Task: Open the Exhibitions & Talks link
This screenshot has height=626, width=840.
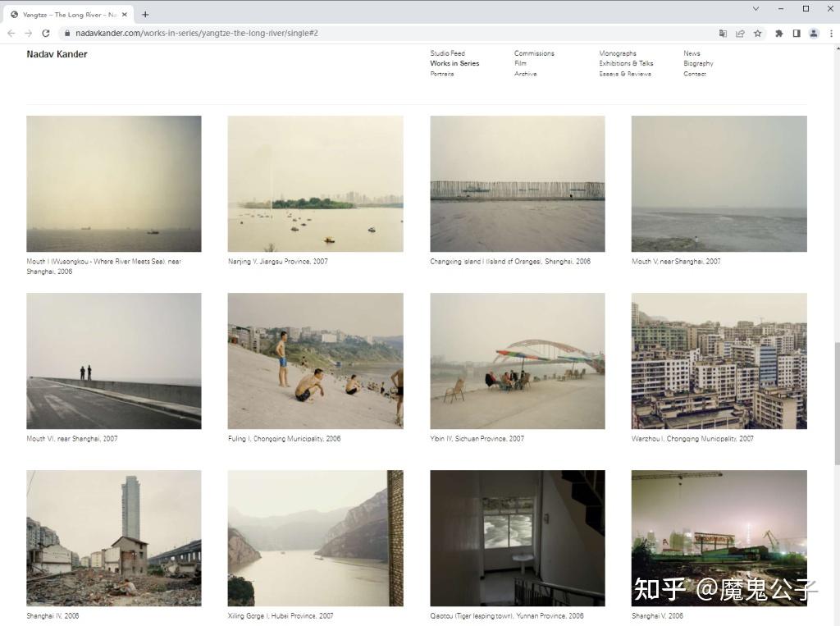Action: click(x=626, y=63)
